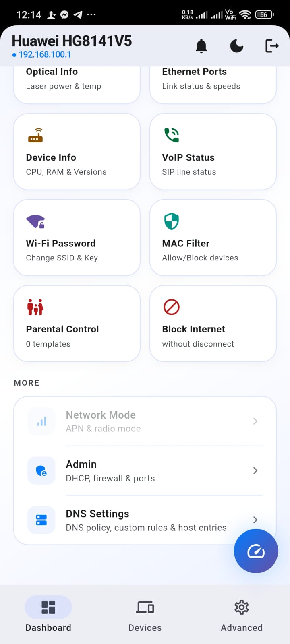
Task: Tap the Block Internet prohibited icon
Action: (172, 307)
